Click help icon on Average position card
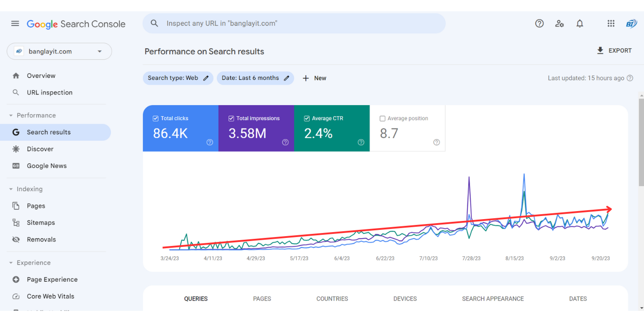This screenshot has width=644, height=322. (x=436, y=142)
